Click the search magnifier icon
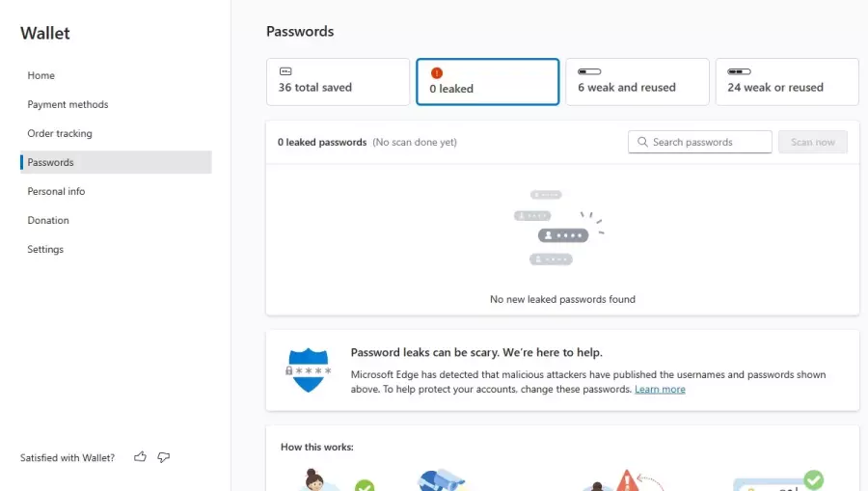Screen dimensions: 868x491 (642, 142)
